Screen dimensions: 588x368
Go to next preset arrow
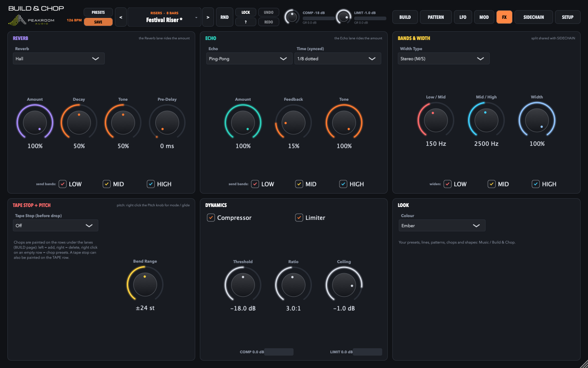click(208, 17)
